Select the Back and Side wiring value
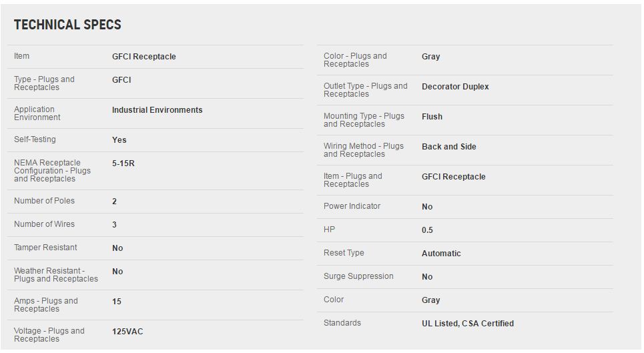644x353 pixels. pos(448,147)
